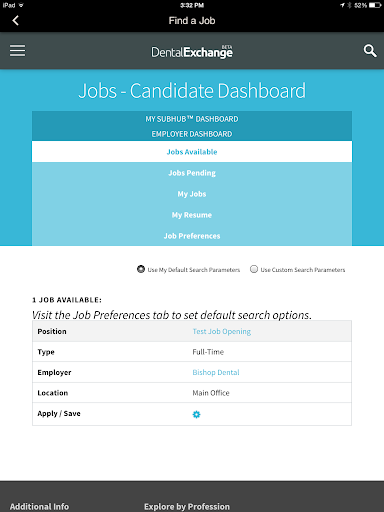Screen dimensions: 384x512
Task: Open the My Resume tab
Action: (192, 215)
